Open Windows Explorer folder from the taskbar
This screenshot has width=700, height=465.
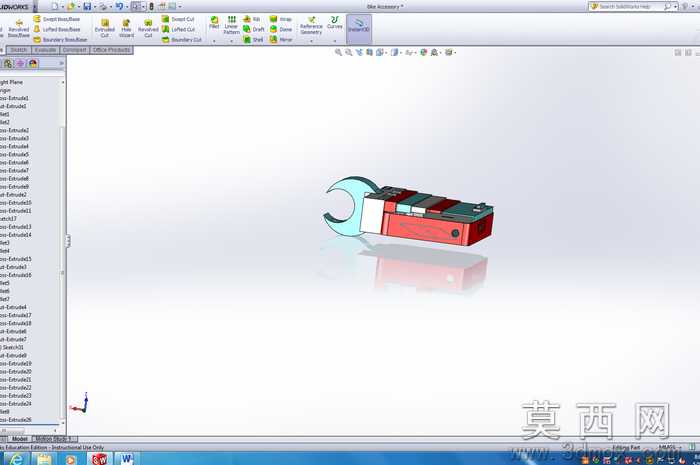pyautogui.click(x=44, y=459)
